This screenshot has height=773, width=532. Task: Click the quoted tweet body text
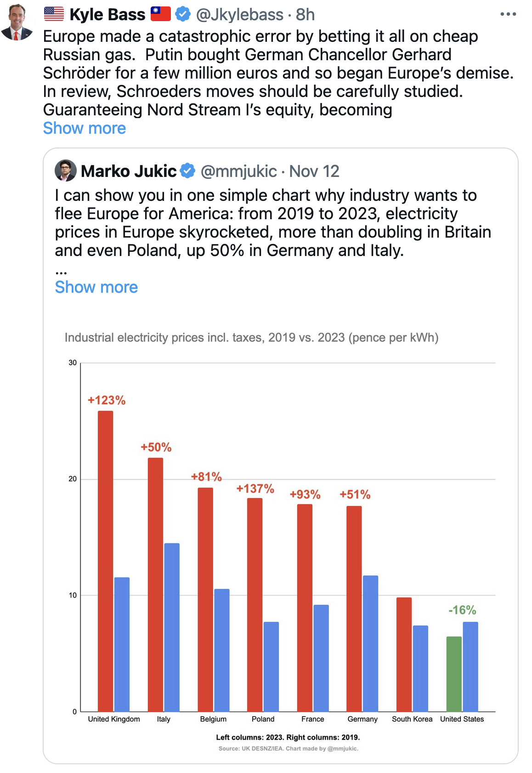271,223
